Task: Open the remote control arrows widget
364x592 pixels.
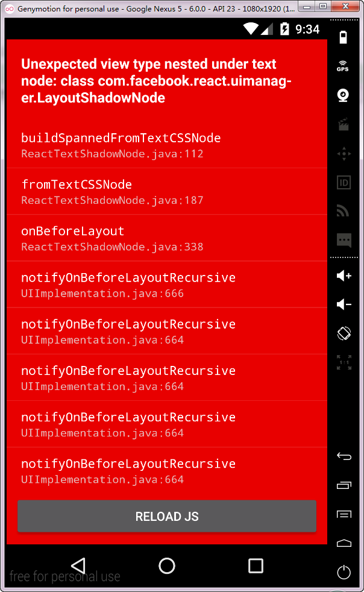Action: 344,154
